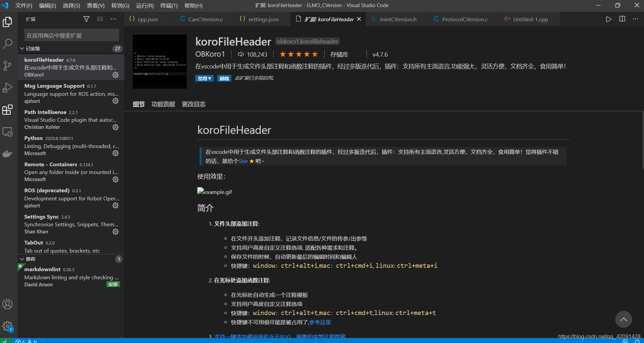Open the 编辑(E) menu
The width and height of the screenshot is (644, 343).
[x=47, y=5]
